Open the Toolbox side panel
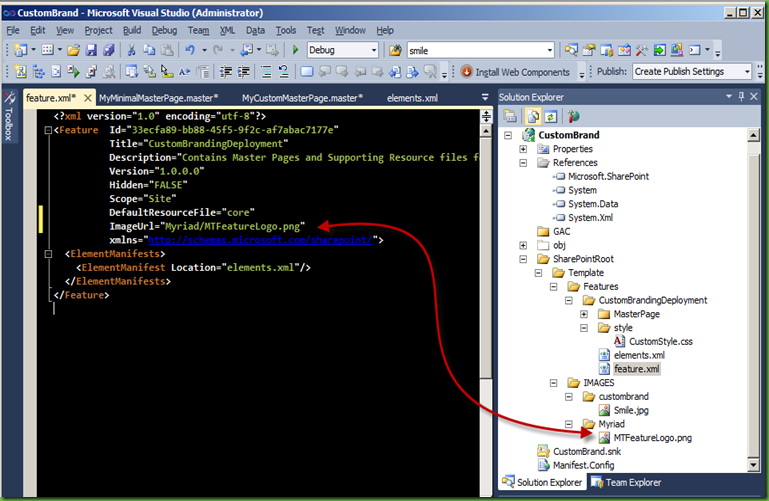The width and height of the screenshot is (769, 501). click(x=9, y=117)
